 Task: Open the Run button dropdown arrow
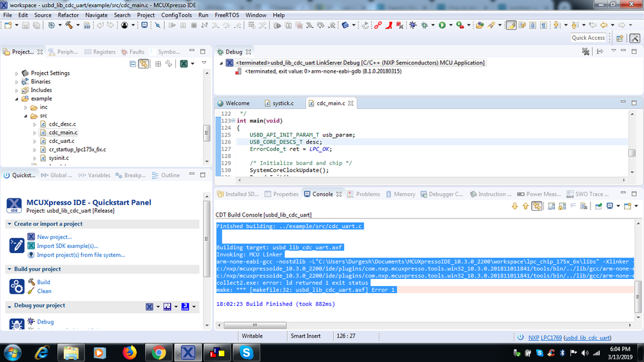click(x=451, y=26)
